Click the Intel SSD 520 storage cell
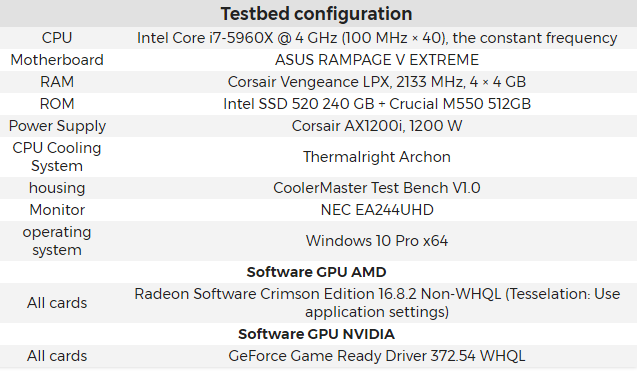The width and height of the screenshot is (637, 371). (x=377, y=104)
